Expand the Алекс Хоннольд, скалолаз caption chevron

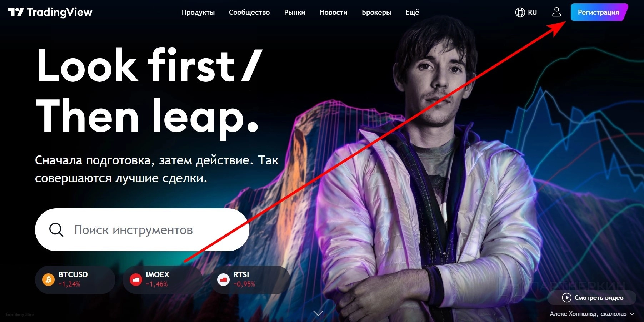(632, 314)
